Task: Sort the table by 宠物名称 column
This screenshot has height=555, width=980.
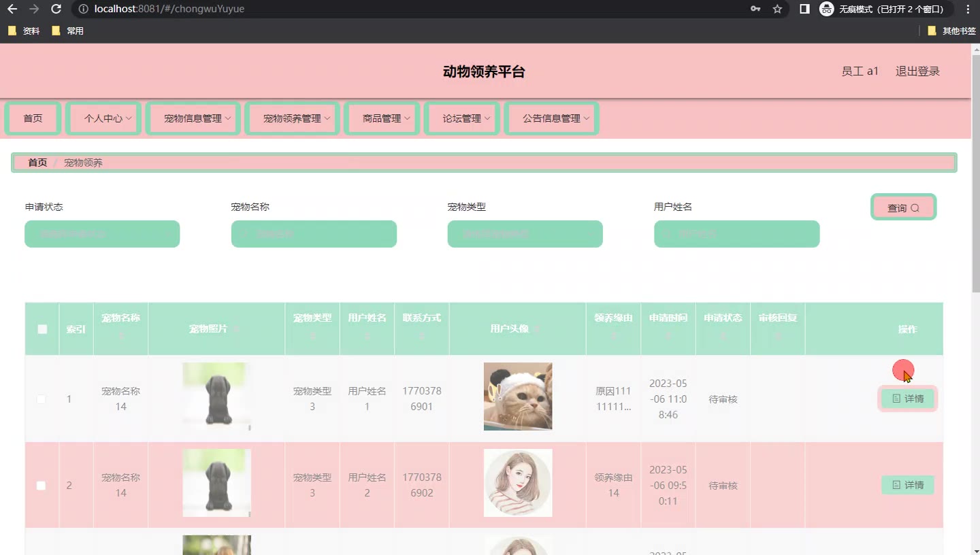Action: [x=120, y=335]
